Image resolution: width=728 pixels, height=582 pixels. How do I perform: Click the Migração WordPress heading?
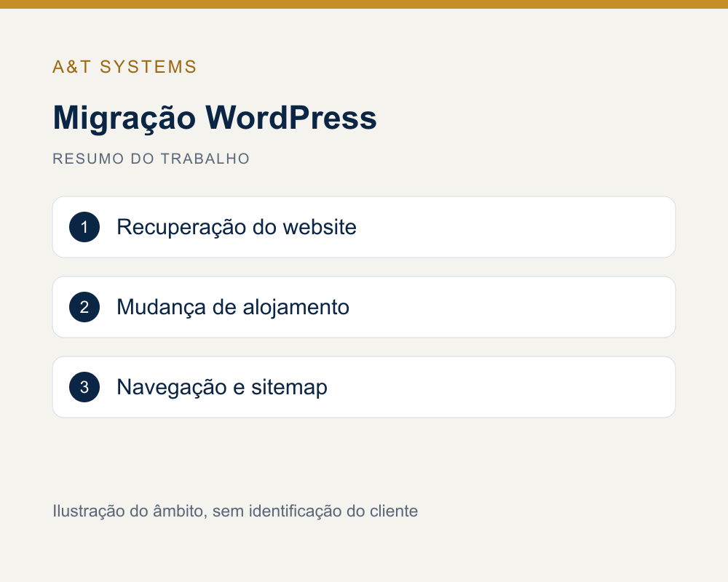click(215, 118)
